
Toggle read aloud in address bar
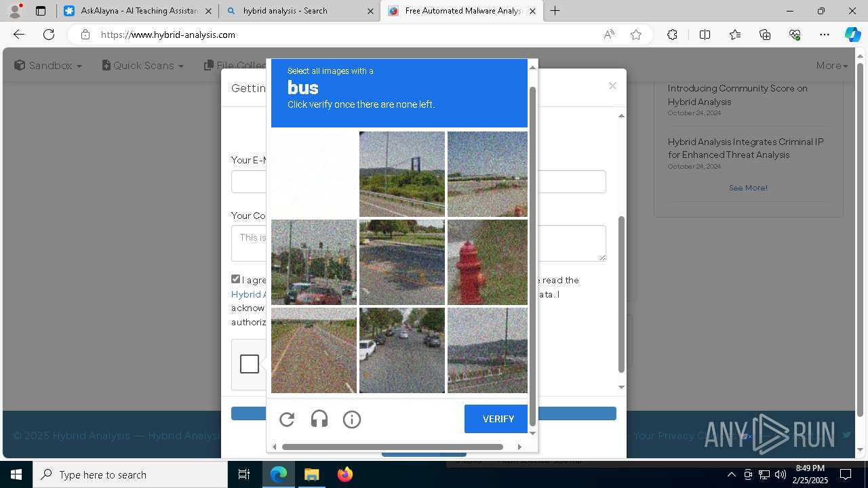click(x=609, y=35)
